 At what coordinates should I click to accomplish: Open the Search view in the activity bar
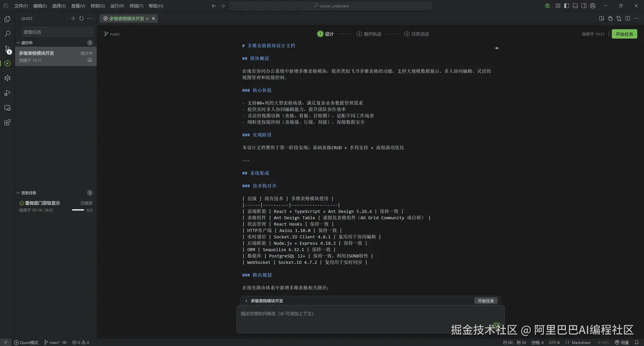click(7, 34)
